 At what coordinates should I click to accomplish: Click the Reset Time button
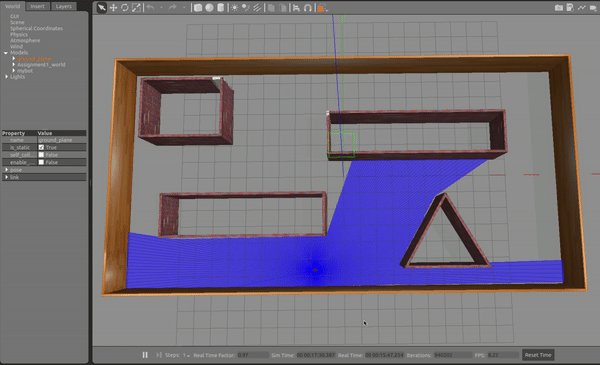tap(538, 355)
